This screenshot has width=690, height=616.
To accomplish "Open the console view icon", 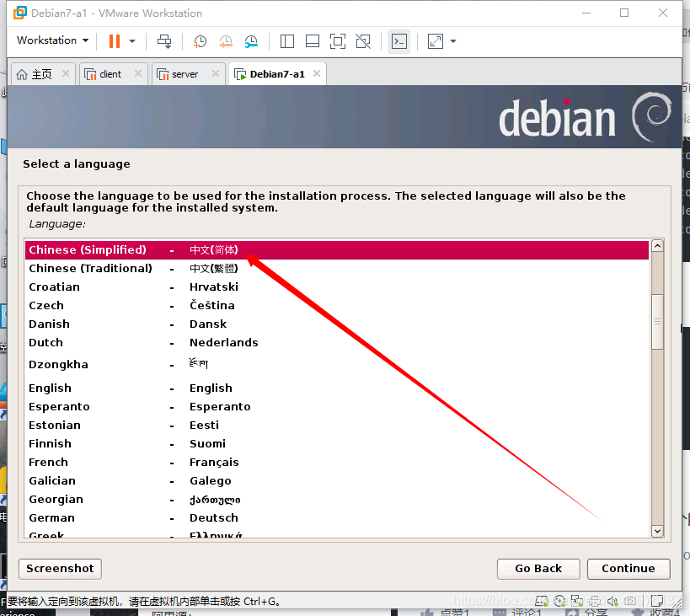I will tap(399, 41).
